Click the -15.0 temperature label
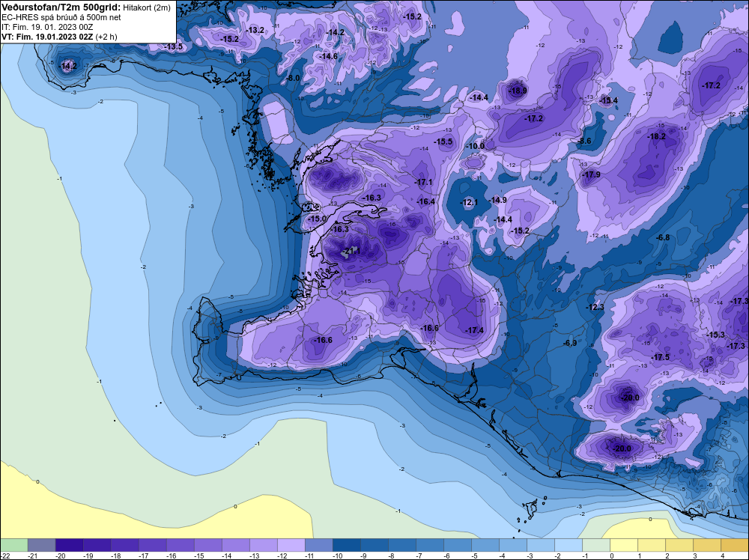The width and height of the screenshot is (749, 560). (317, 219)
